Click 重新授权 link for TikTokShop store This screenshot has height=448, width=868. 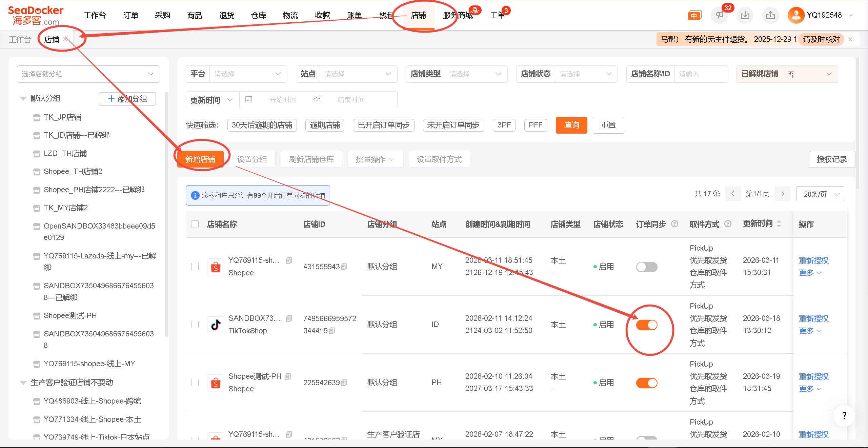click(x=813, y=319)
